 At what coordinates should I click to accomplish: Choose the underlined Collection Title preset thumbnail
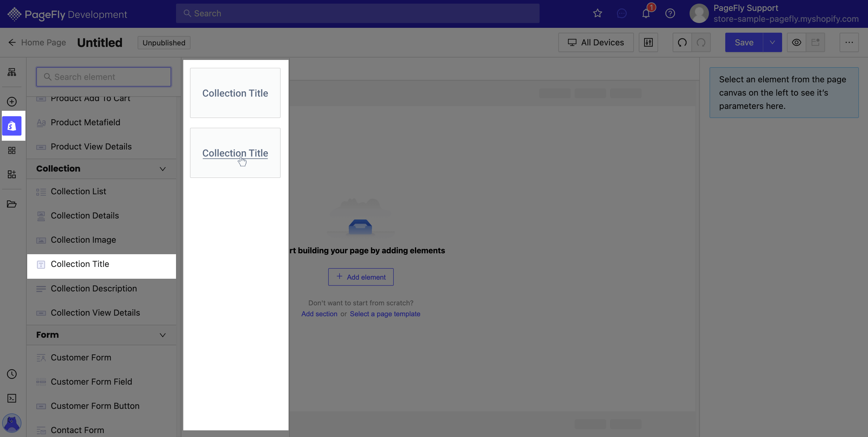coord(235,153)
